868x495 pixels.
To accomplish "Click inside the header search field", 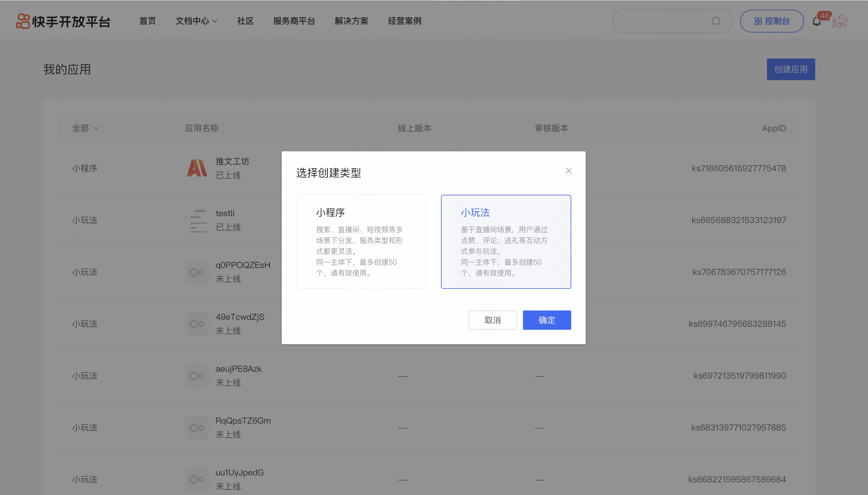I will pyautogui.click(x=660, y=21).
